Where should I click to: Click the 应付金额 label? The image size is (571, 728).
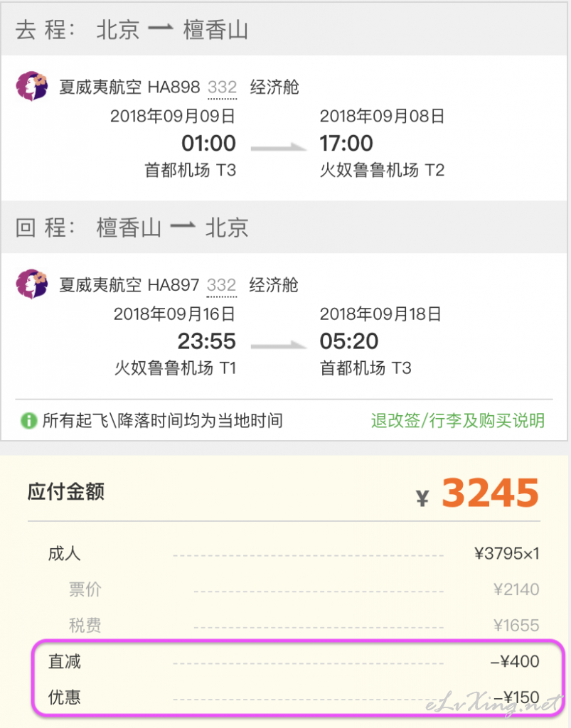click(x=66, y=492)
